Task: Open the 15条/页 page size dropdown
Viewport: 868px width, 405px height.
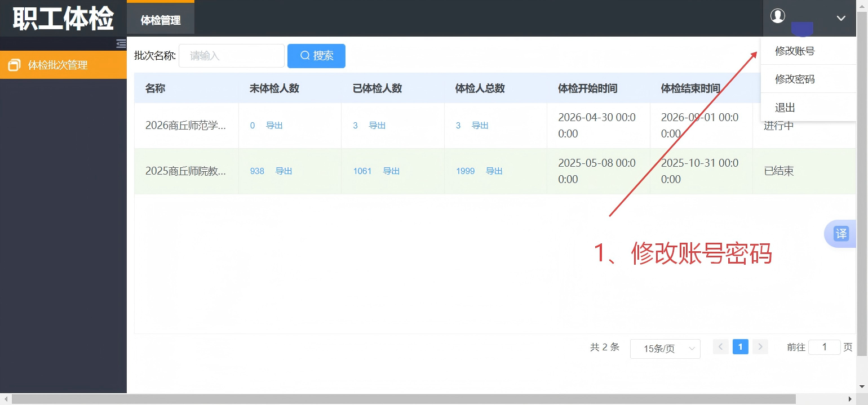Action: 665,349
